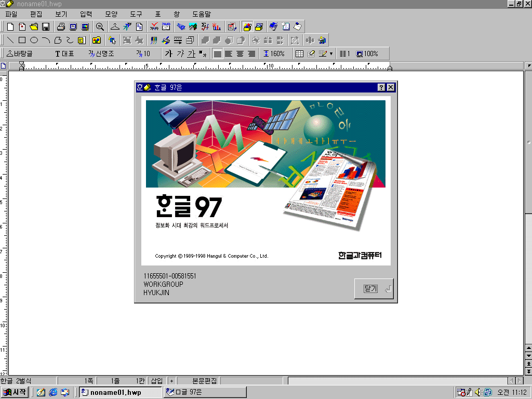
Task: Launch Internet Explorer from quick launch
Action: 53,392
